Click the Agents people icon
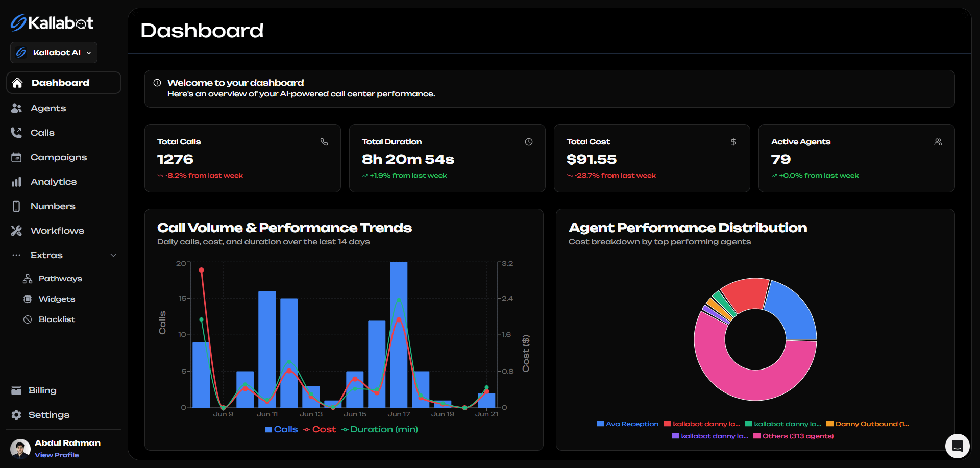The image size is (980, 468). tap(16, 108)
